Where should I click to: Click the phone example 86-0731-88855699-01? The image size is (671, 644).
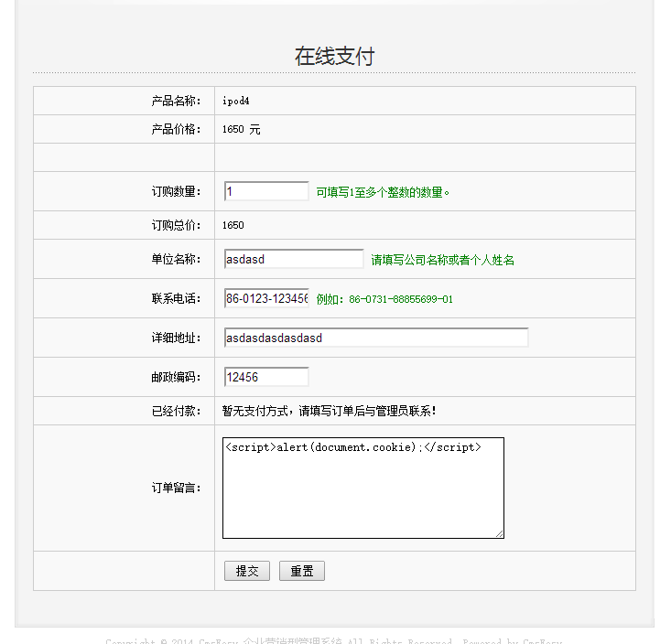(401, 299)
